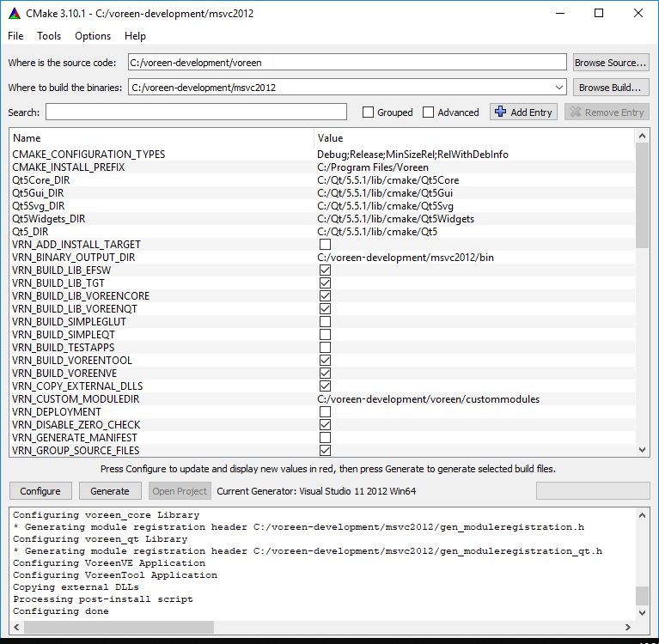
Task: Uncheck VRN_BUILD_LIB_EFSW option
Action: [x=325, y=270]
